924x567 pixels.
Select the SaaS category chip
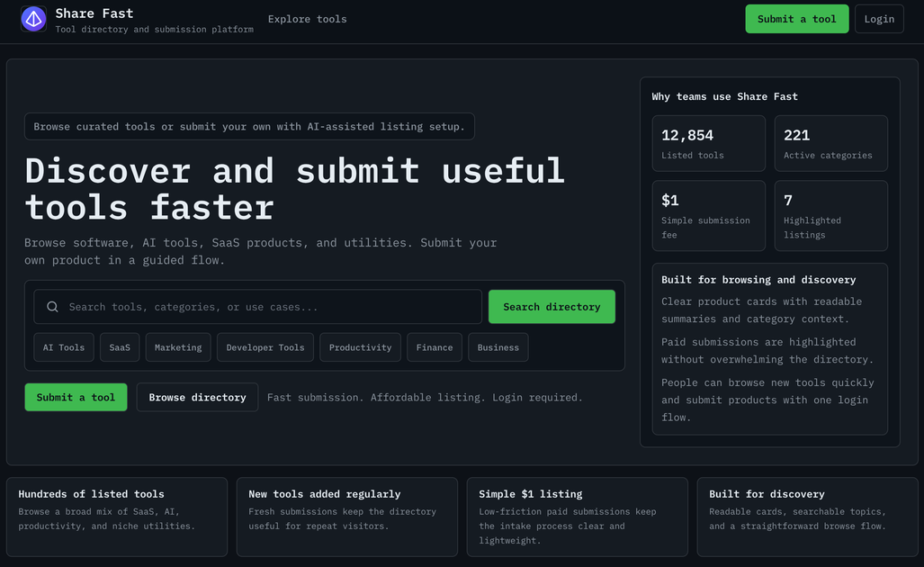point(120,347)
